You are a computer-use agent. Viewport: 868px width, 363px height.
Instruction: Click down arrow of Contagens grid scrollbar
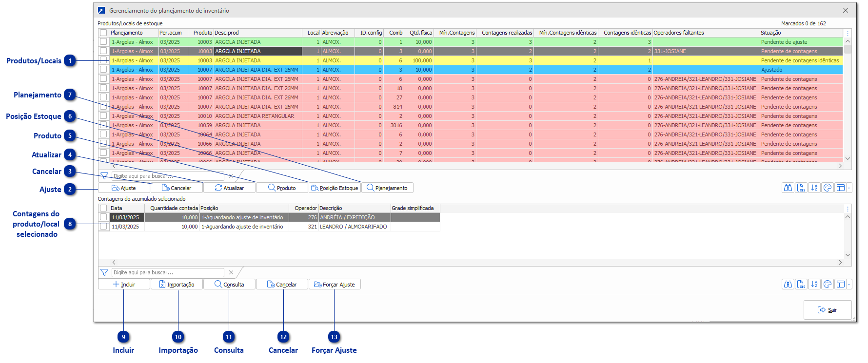(848, 255)
